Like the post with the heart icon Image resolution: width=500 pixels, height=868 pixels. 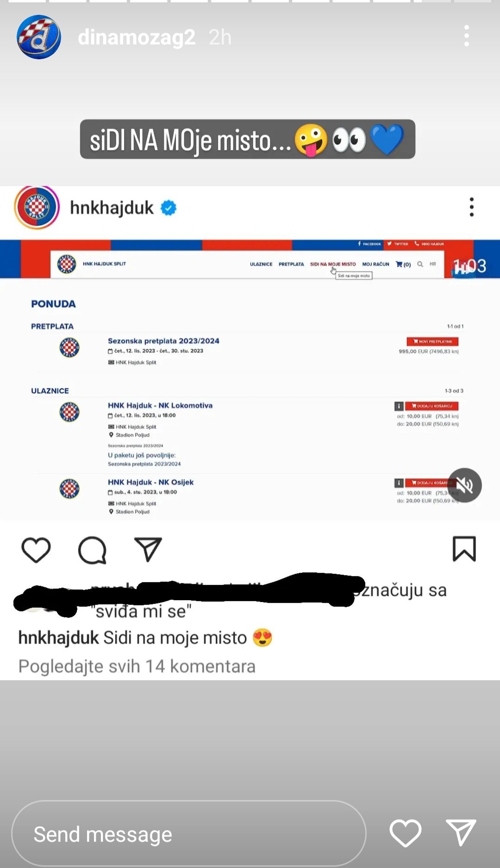coord(36,550)
